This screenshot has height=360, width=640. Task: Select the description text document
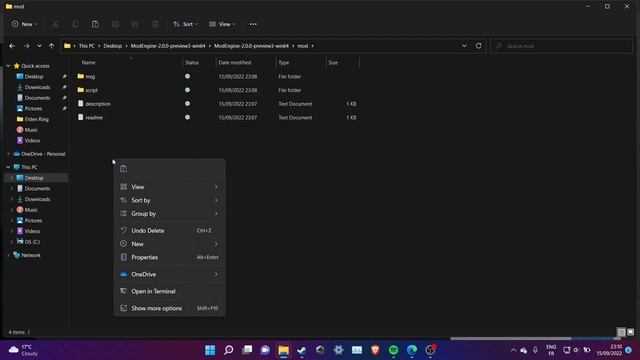coord(94,104)
